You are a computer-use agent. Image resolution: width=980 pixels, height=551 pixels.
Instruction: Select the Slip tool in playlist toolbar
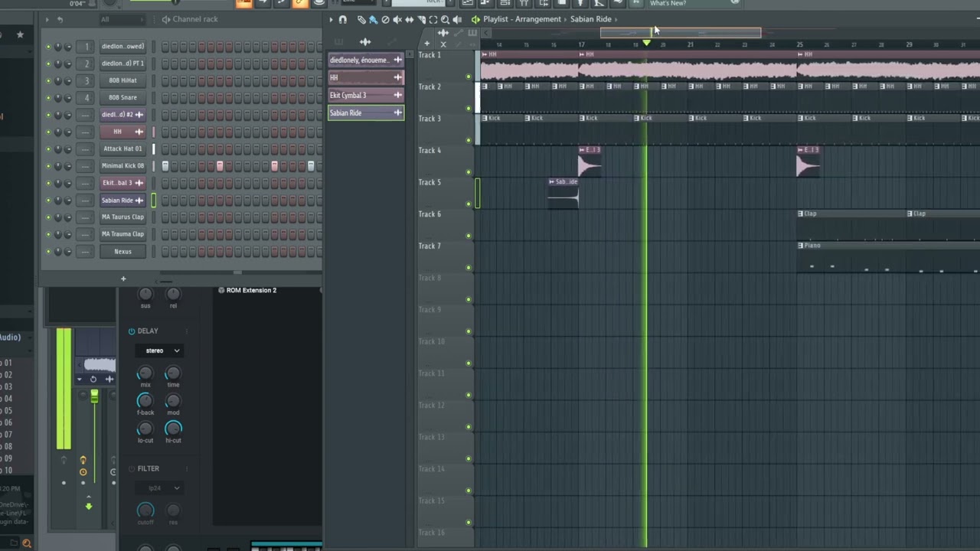(x=409, y=19)
